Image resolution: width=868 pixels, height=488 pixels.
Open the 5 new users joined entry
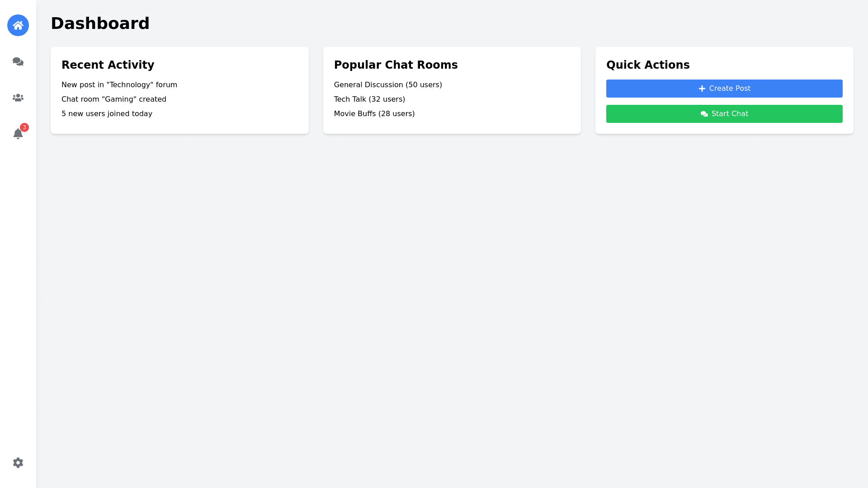coord(107,114)
